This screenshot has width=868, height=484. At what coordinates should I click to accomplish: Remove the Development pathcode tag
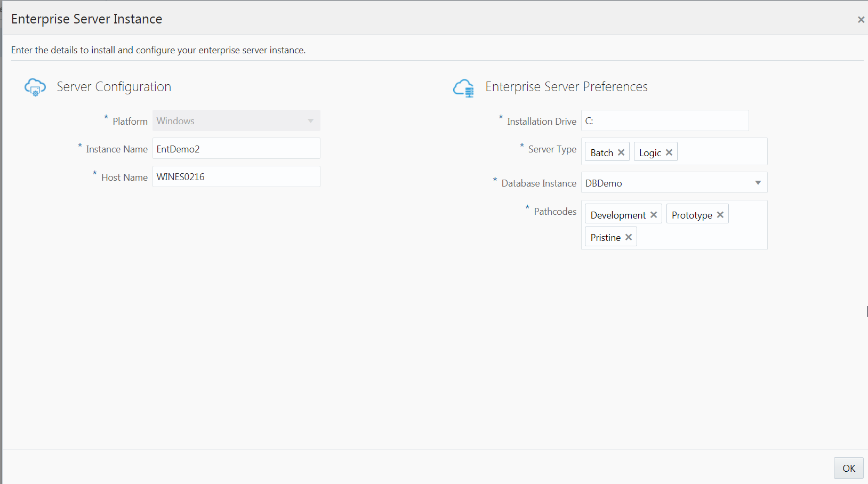pyautogui.click(x=654, y=215)
